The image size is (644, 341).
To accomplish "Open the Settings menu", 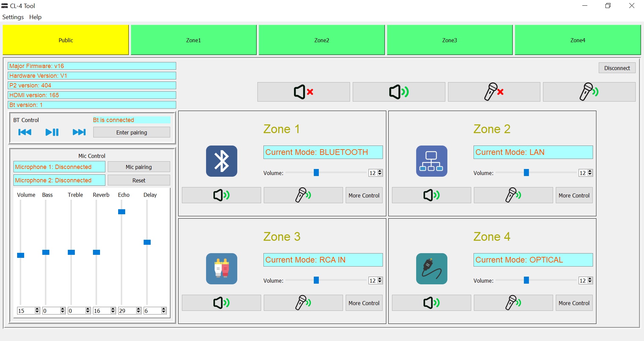I will (13, 17).
